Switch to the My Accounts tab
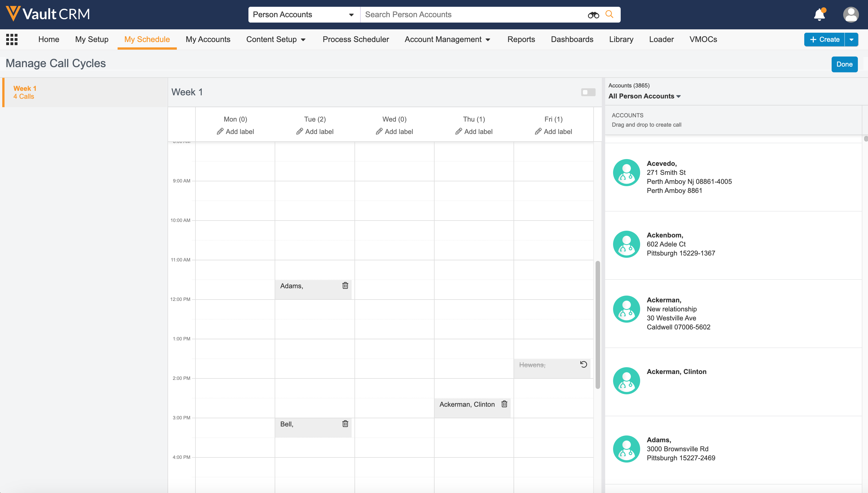The height and width of the screenshot is (493, 868). [208, 39]
